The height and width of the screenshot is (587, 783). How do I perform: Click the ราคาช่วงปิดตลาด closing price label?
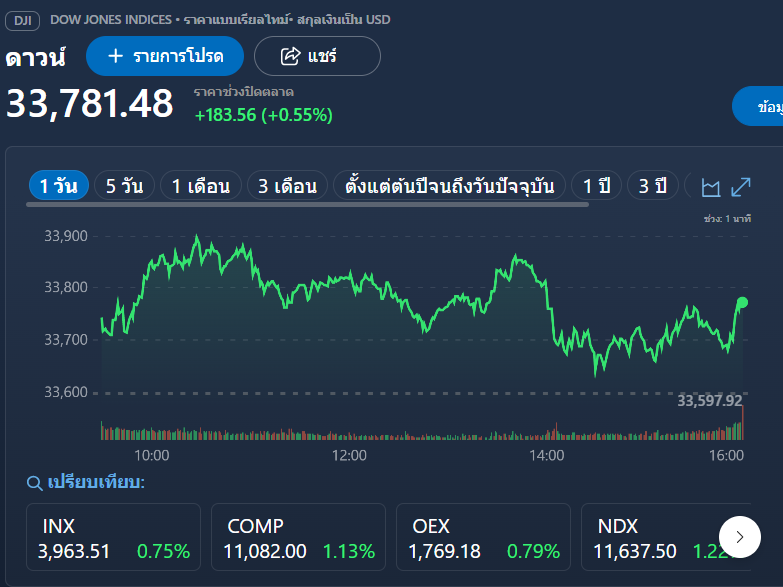244,92
